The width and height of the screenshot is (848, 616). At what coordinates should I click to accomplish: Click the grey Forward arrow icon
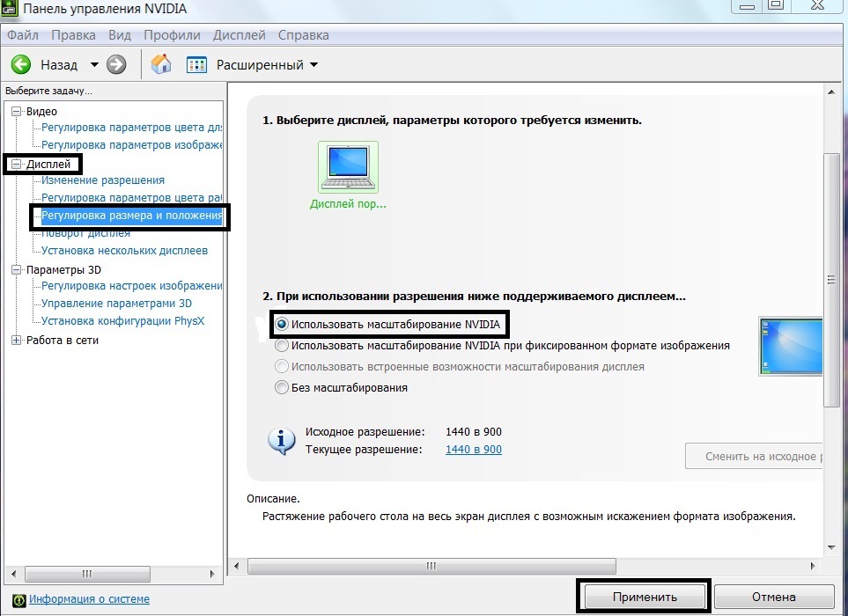[x=116, y=65]
